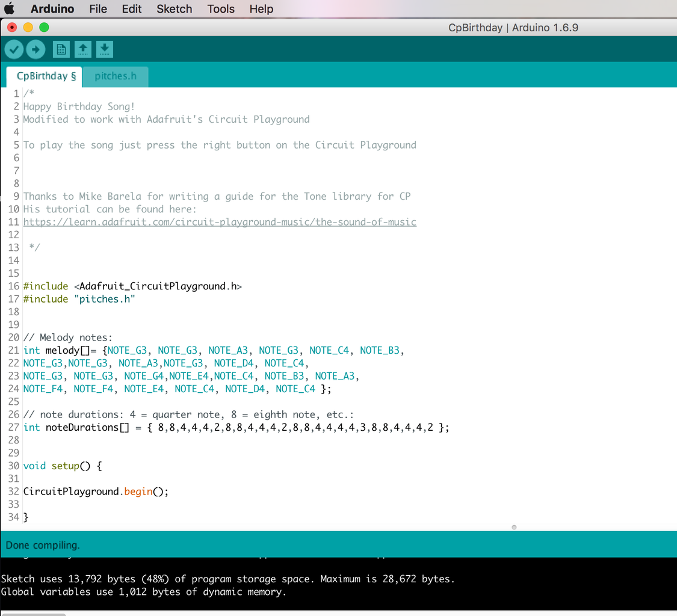This screenshot has height=616, width=677.
Task: Click 'To play the song just press' comment
Action: pos(220,145)
